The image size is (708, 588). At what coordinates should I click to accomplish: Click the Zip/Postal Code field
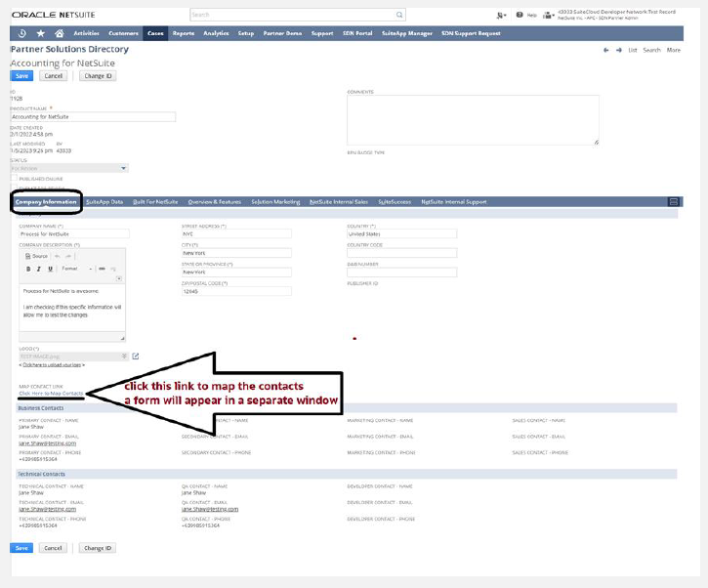click(236, 292)
